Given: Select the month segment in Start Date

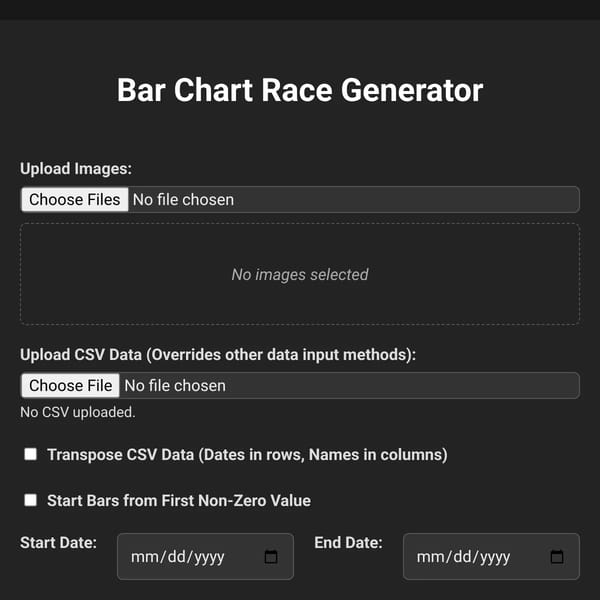Looking at the screenshot, I should tap(141, 557).
